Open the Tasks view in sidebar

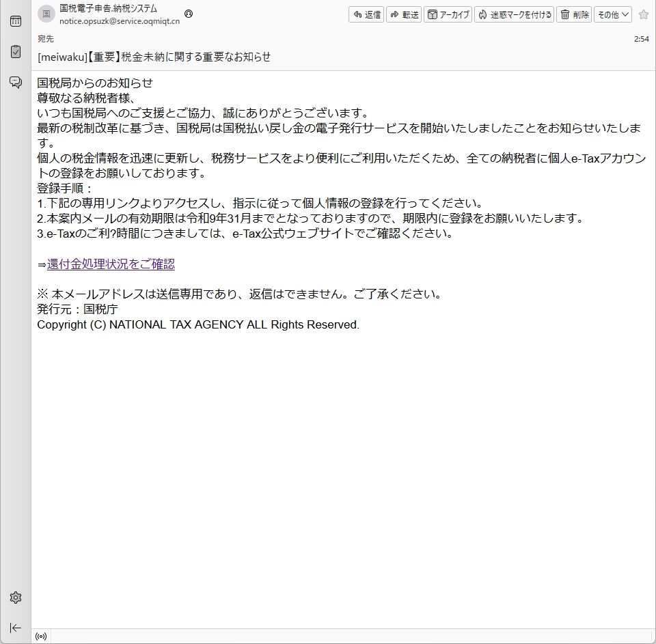pyautogui.click(x=15, y=51)
